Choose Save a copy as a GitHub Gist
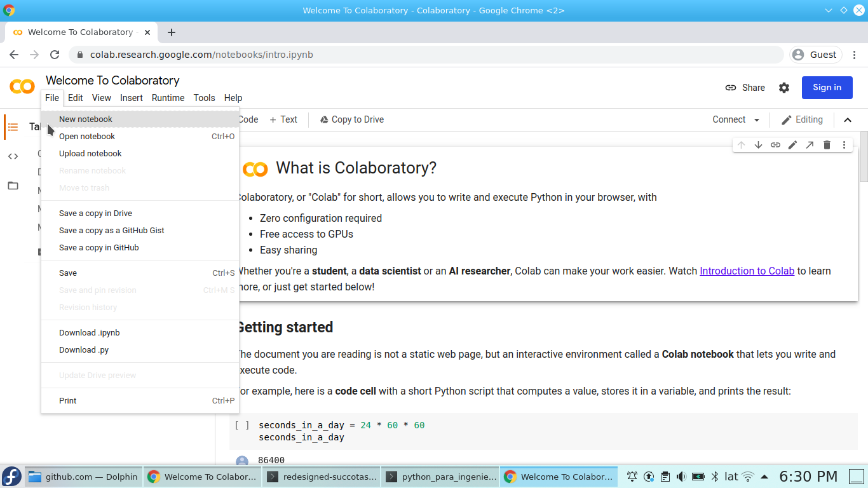Screen dimensions: 868x488 [140, 230]
